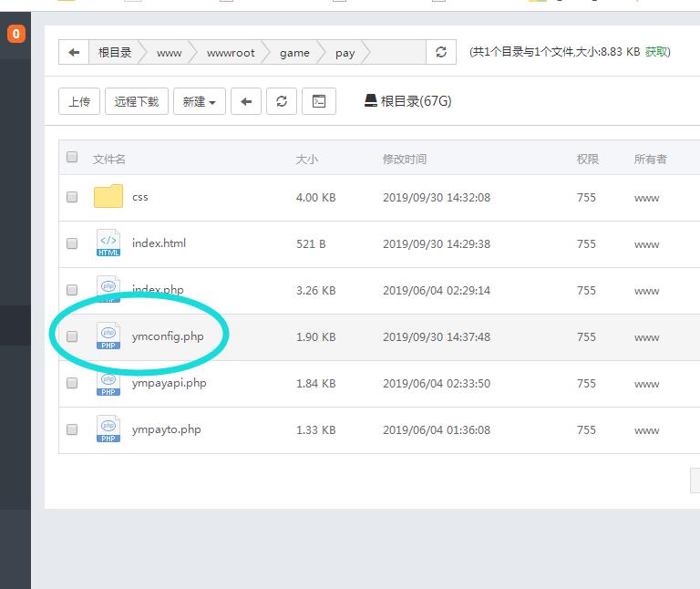Check the box for the css folder

coord(72,197)
